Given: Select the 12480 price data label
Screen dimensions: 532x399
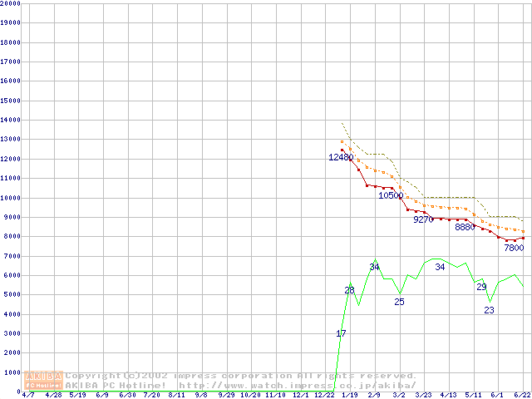Looking at the screenshot, I should pos(341,157).
